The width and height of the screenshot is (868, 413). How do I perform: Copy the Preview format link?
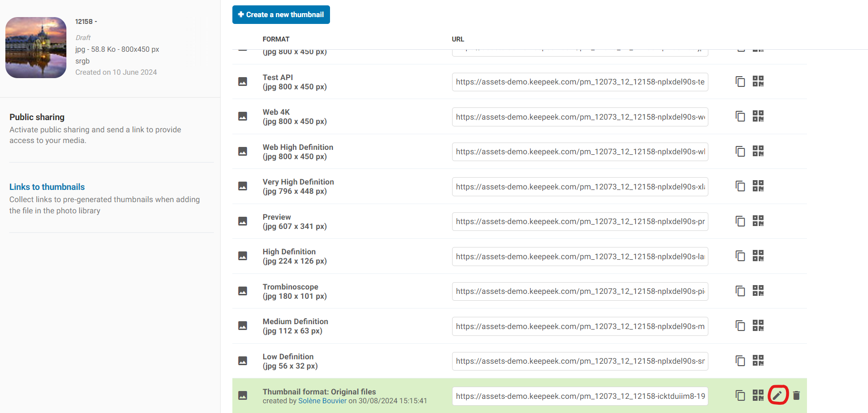pyautogui.click(x=740, y=221)
